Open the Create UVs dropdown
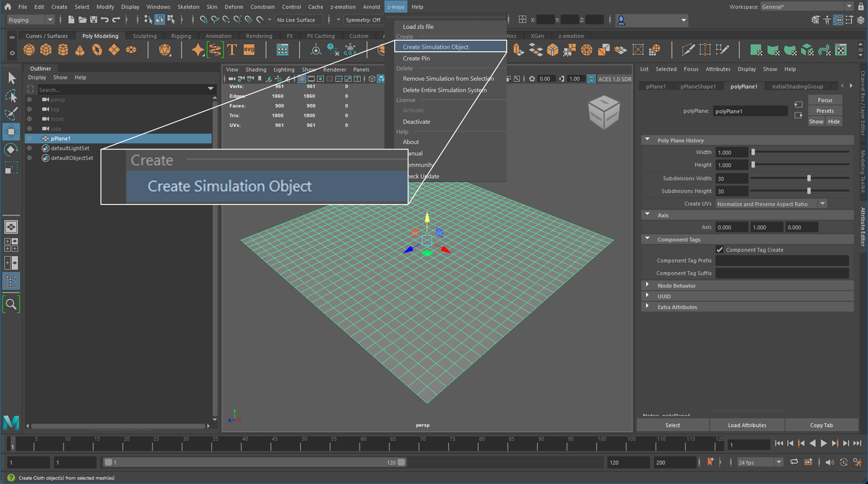The height and width of the screenshot is (484, 868). 772,204
